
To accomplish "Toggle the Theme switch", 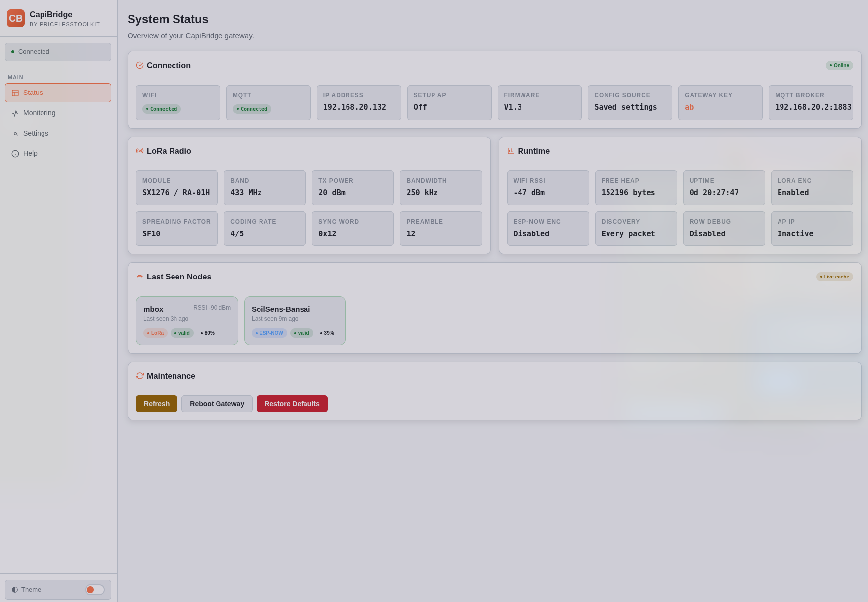I will (x=94, y=589).
